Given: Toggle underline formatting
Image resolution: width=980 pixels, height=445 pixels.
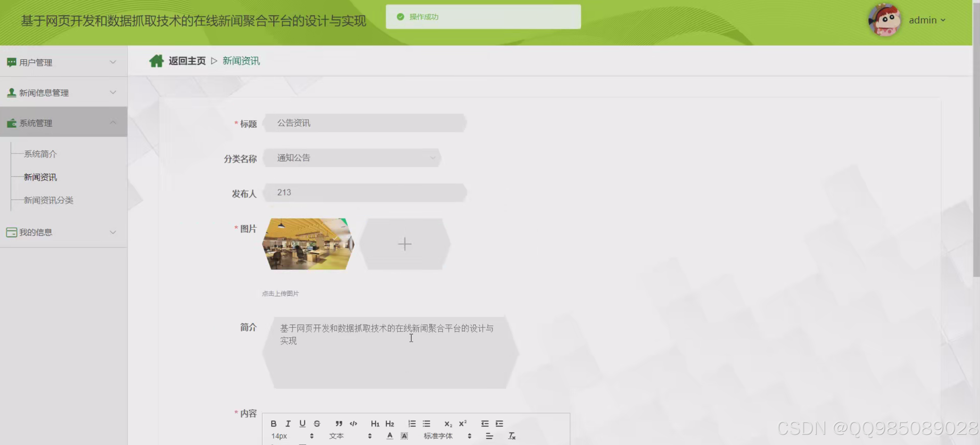Looking at the screenshot, I should (x=303, y=424).
